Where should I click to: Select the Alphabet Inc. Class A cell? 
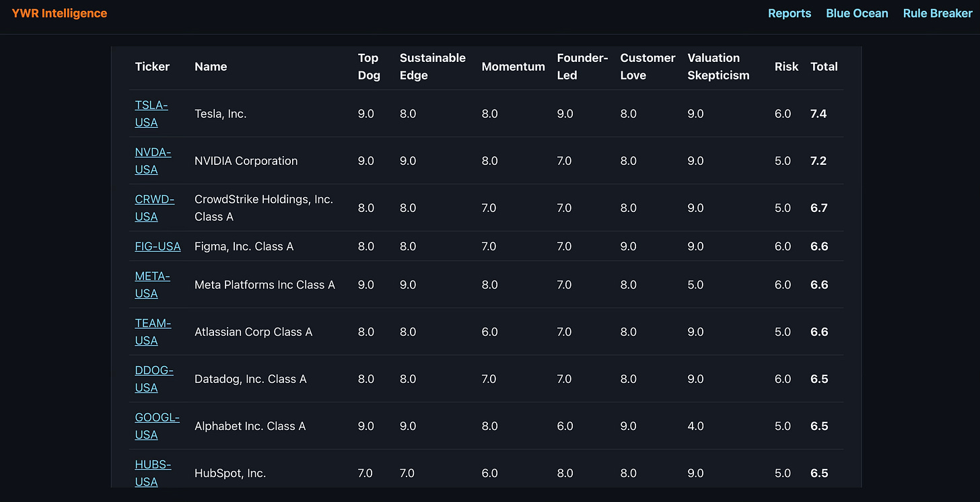pos(250,426)
